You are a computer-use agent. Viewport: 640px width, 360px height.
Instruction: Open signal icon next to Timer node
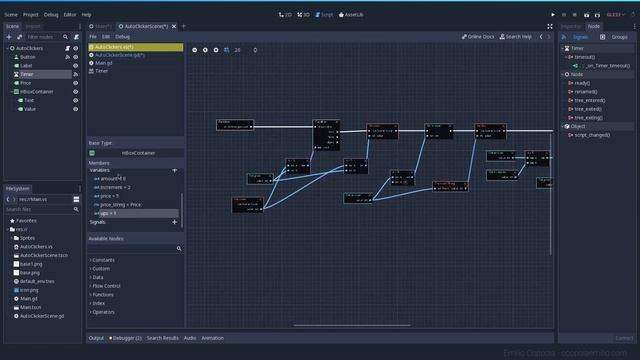pos(76,74)
